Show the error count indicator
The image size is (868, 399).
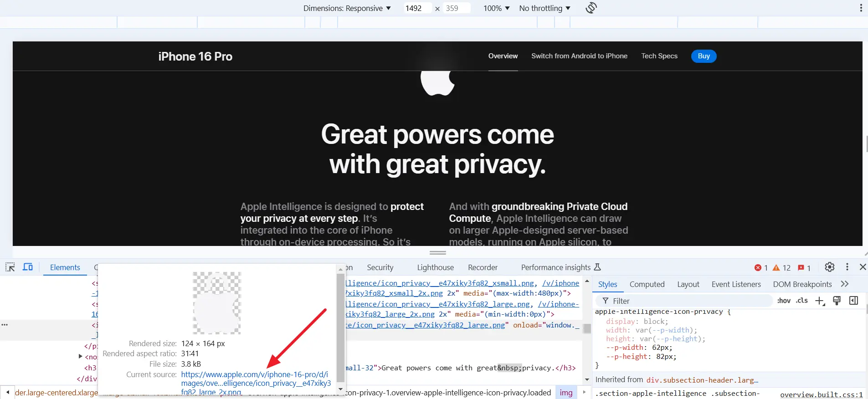tap(761, 268)
